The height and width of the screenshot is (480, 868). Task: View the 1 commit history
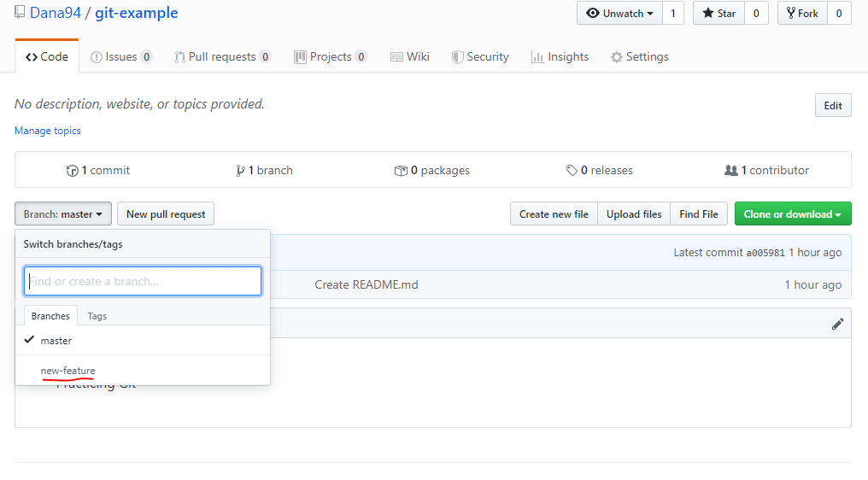pos(98,171)
